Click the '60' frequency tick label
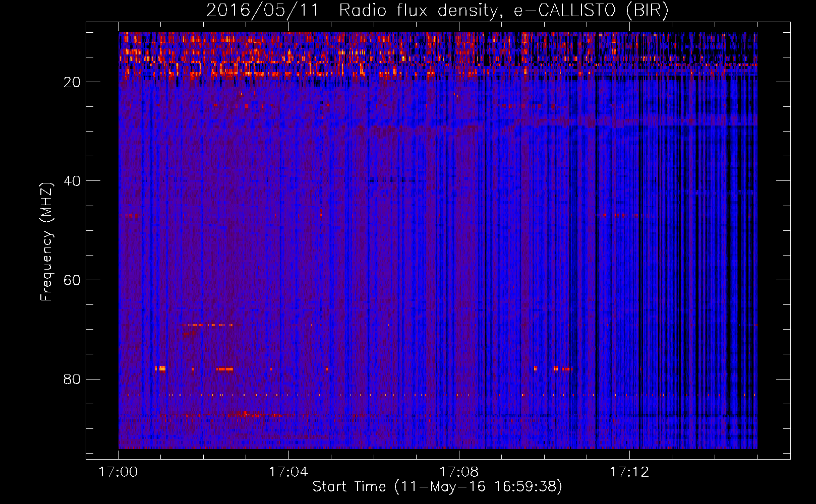Screen dimensions: 816x504 [73, 280]
